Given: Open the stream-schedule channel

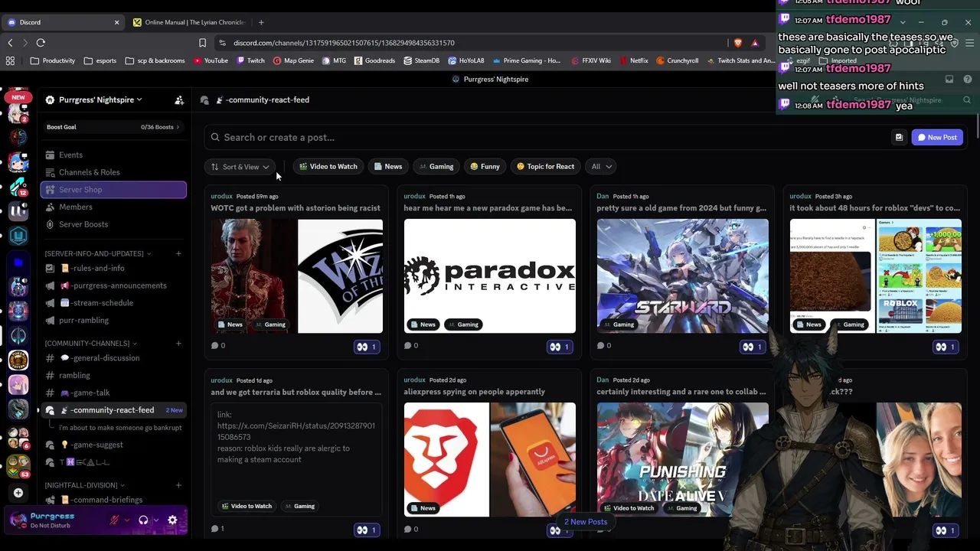Looking at the screenshot, I should coord(113,303).
